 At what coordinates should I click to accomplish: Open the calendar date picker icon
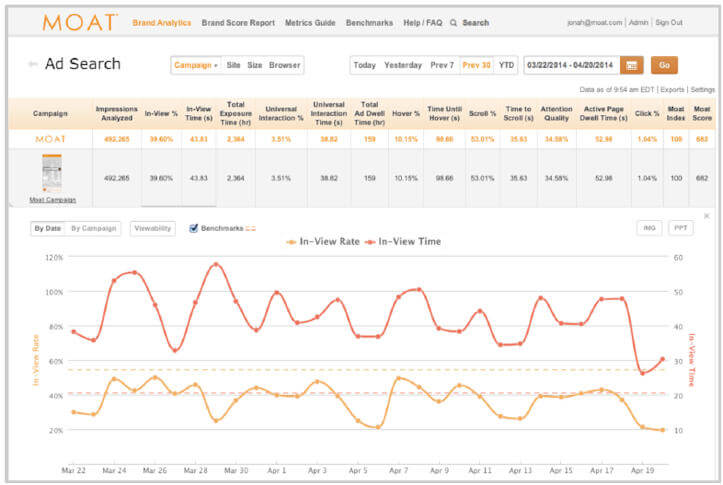click(631, 65)
